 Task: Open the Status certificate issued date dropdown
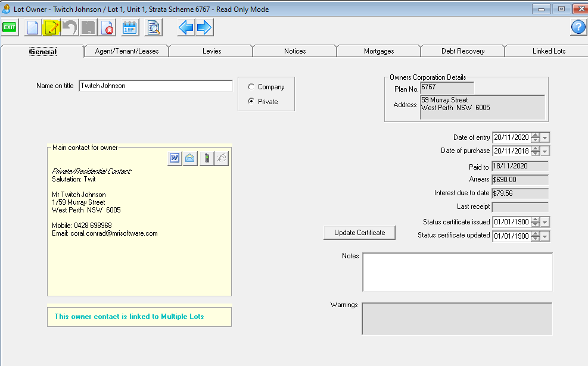[x=545, y=222]
